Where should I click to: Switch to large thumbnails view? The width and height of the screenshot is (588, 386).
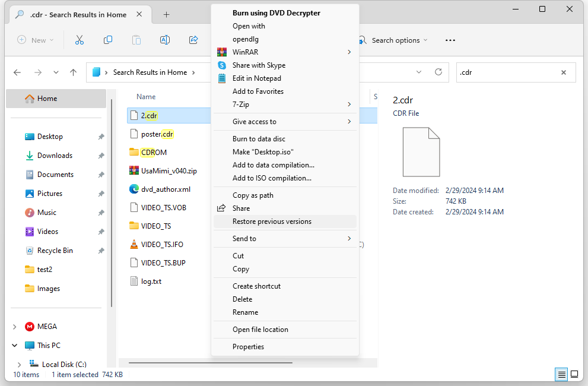coord(574,374)
